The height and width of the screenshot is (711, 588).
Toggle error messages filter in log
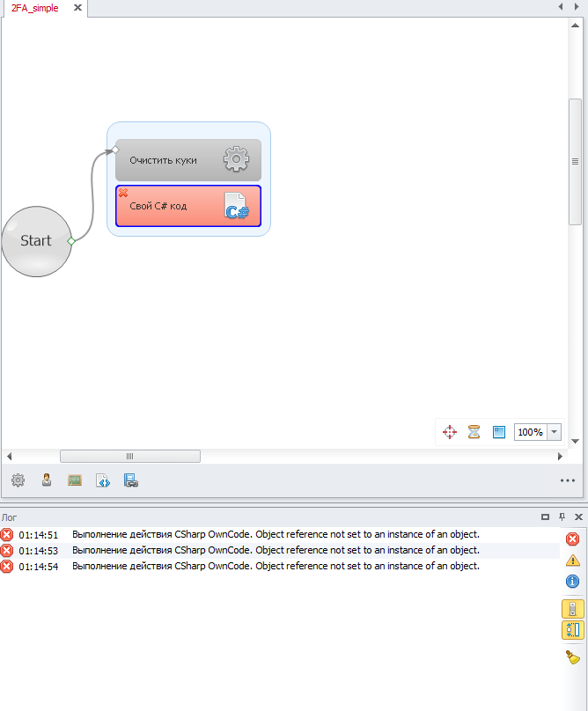pos(572,539)
